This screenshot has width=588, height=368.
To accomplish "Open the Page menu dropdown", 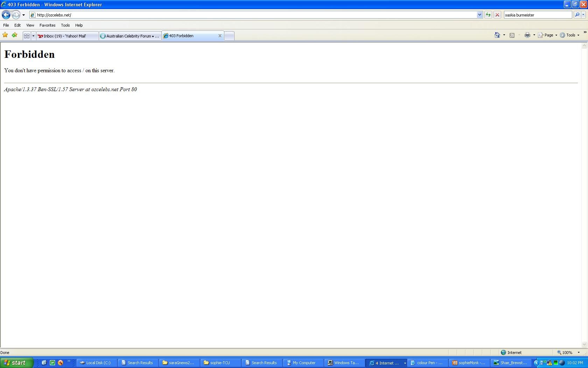I will [548, 35].
